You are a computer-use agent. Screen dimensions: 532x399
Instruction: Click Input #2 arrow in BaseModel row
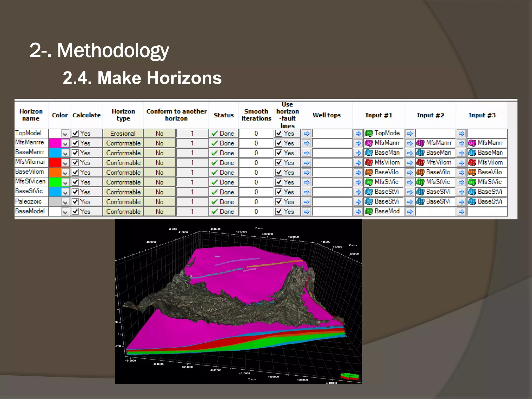(x=410, y=212)
